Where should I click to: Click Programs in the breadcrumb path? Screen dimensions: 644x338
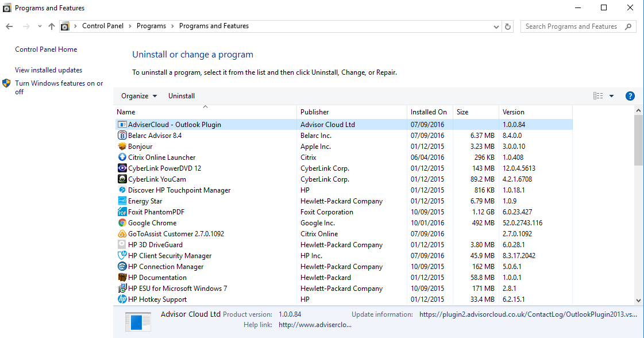[x=151, y=26]
